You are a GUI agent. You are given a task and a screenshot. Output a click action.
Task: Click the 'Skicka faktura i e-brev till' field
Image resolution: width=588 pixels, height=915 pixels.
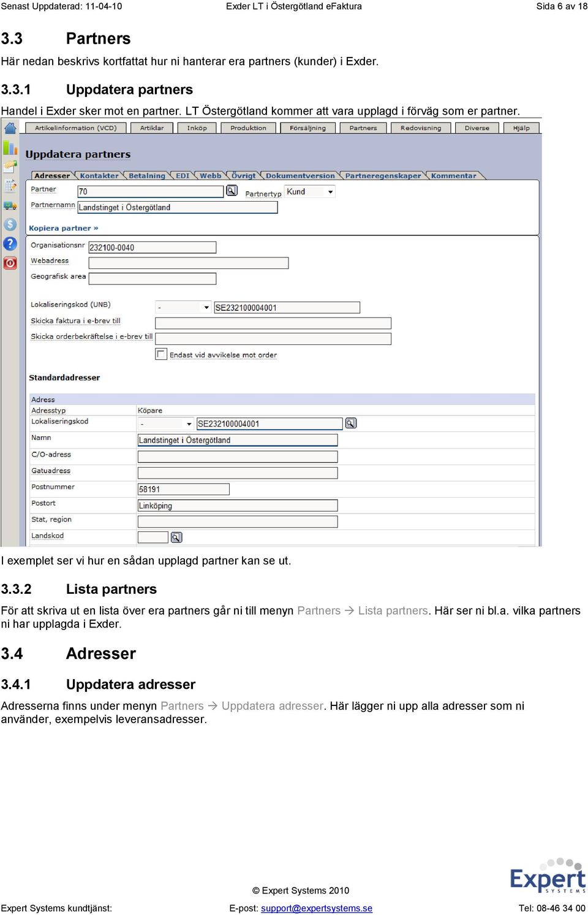coord(273,323)
